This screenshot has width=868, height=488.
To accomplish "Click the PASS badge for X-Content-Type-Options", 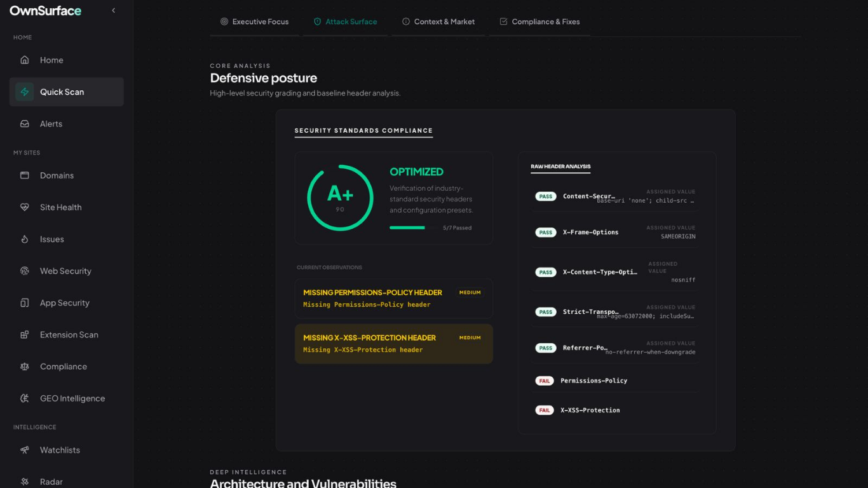I will 546,272.
